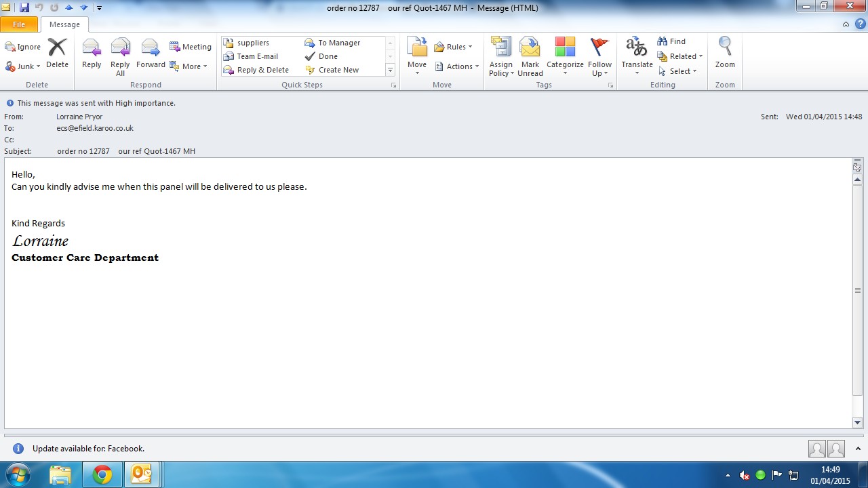The height and width of the screenshot is (488, 868).
Task: Open Google Chrome from the taskbar
Action: click(102, 474)
